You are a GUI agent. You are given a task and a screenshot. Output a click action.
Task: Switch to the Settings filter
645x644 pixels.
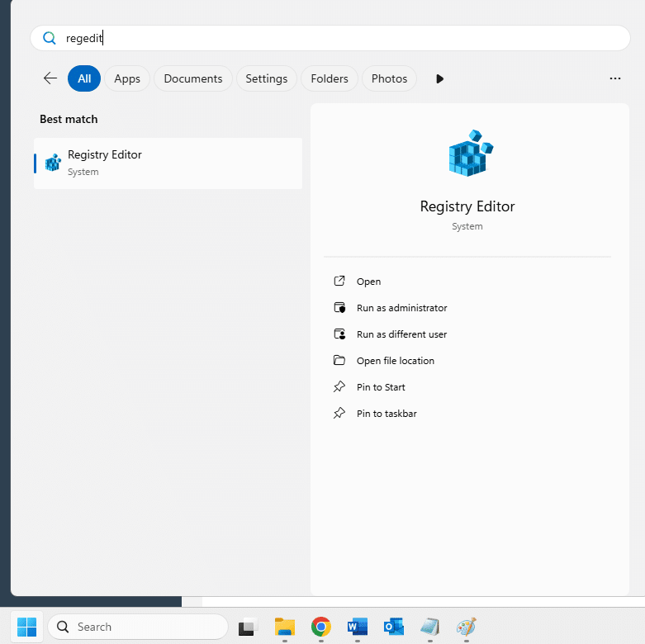(x=267, y=78)
